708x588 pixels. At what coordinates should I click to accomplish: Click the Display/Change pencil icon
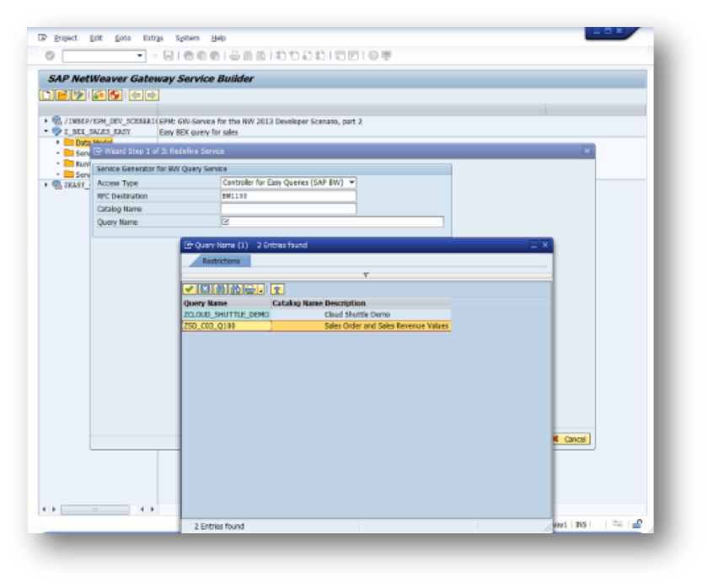[x=78, y=95]
